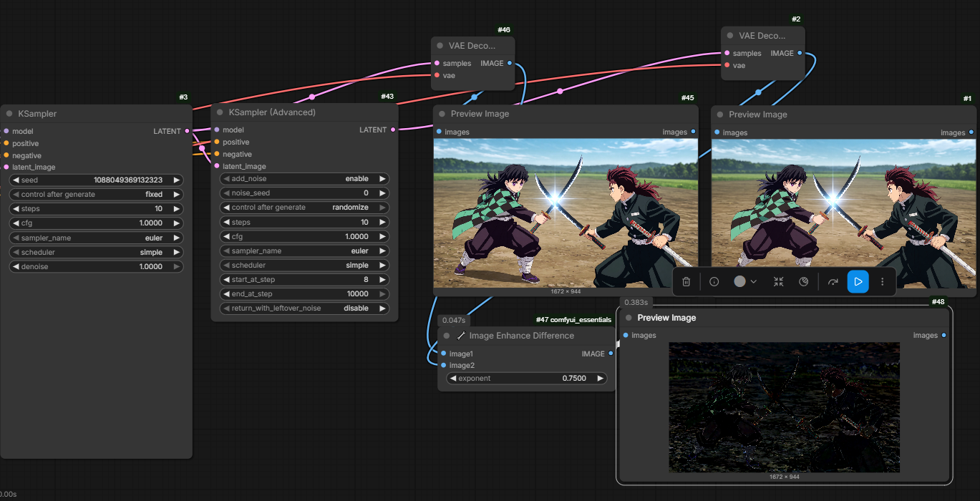Decrease end_at_step value with left arrow
Image resolution: width=980 pixels, height=501 pixels.
pyautogui.click(x=227, y=294)
